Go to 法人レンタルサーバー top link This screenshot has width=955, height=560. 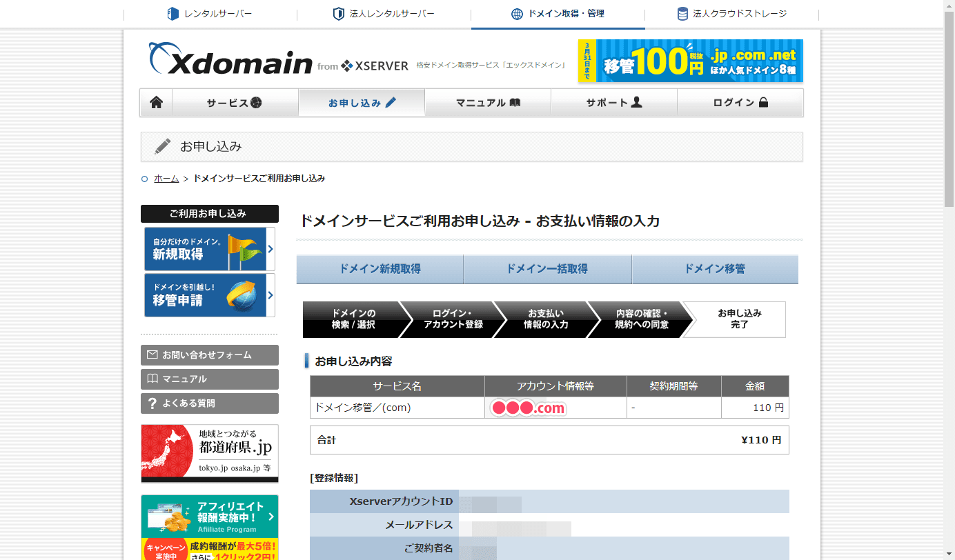[384, 14]
